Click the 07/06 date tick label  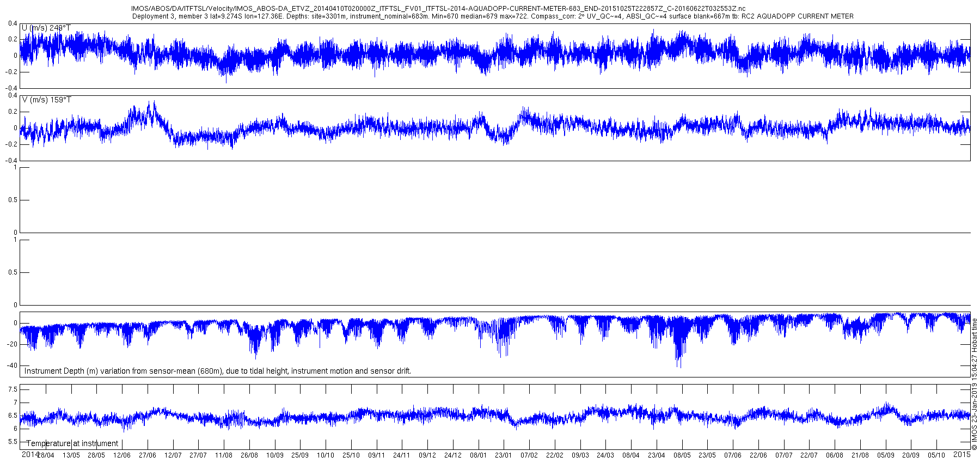coord(733,455)
